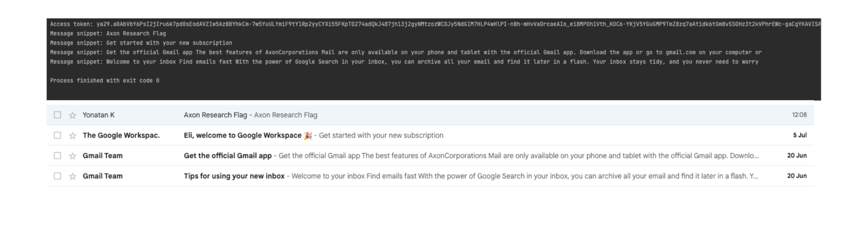Open the Axon Research Flag email subject

coord(215,115)
